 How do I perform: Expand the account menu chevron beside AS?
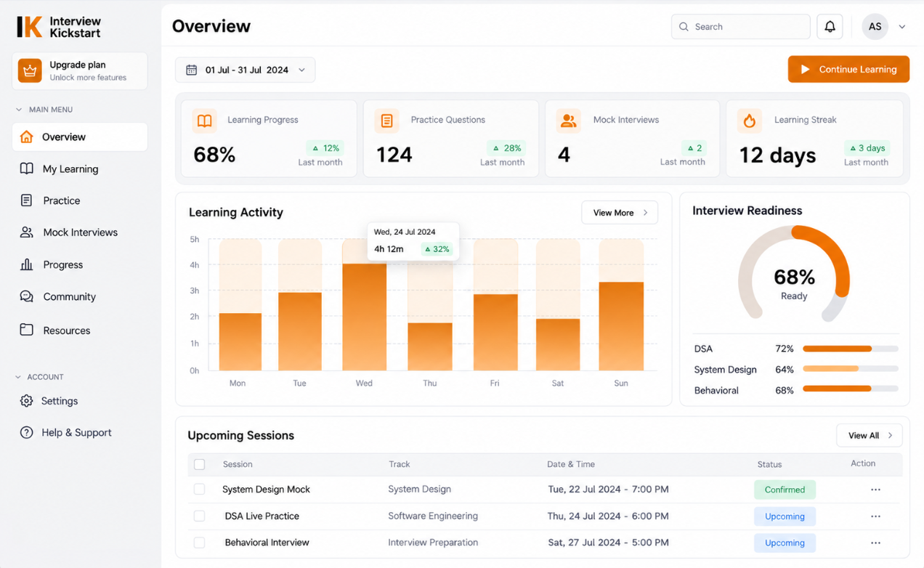point(902,27)
